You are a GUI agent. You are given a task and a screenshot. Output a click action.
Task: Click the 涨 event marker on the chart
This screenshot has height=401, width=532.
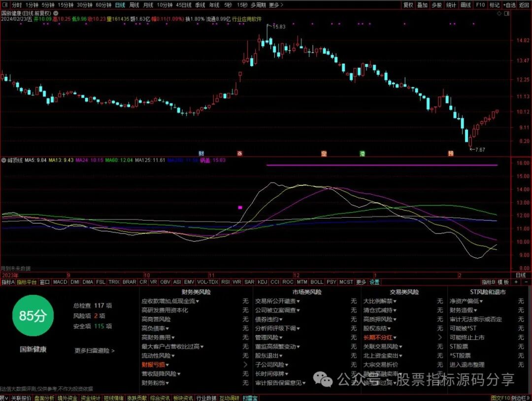pos(240,153)
